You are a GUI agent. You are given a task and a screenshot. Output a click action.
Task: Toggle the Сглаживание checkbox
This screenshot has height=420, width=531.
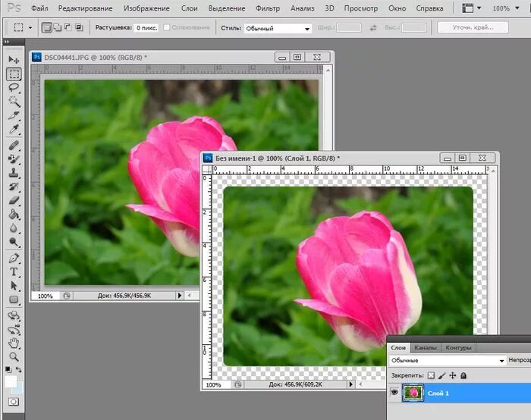(166, 27)
